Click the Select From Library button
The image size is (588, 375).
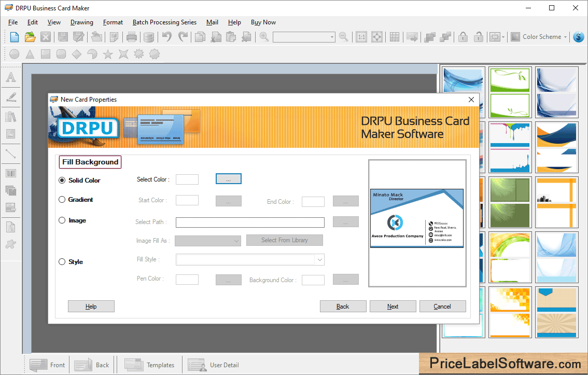(285, 240)
